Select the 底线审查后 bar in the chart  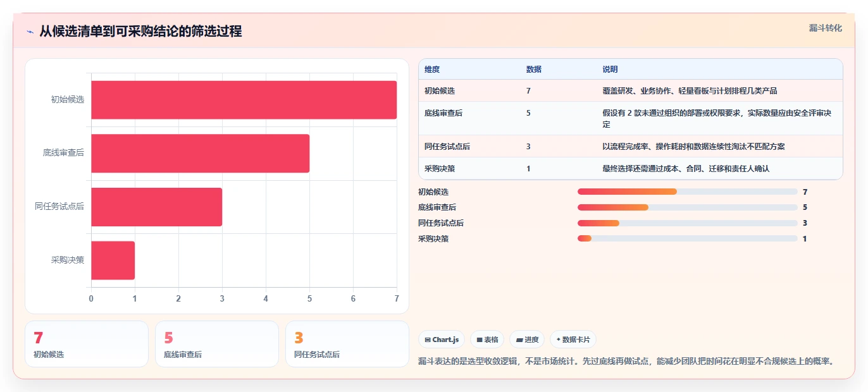pyautogui.click(x=200, y=153)
